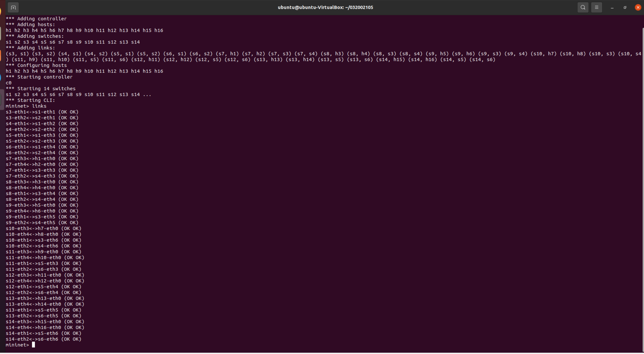This screenshot has height=354, width=644.
Task: Click the s14-eth2<->s6-eth6 link line
Action: coord(44,339)
